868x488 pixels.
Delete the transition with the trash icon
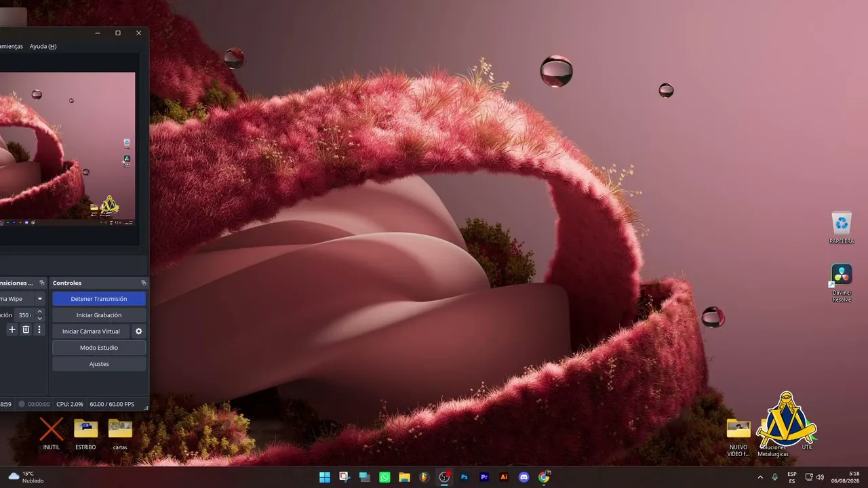(26, 329)
